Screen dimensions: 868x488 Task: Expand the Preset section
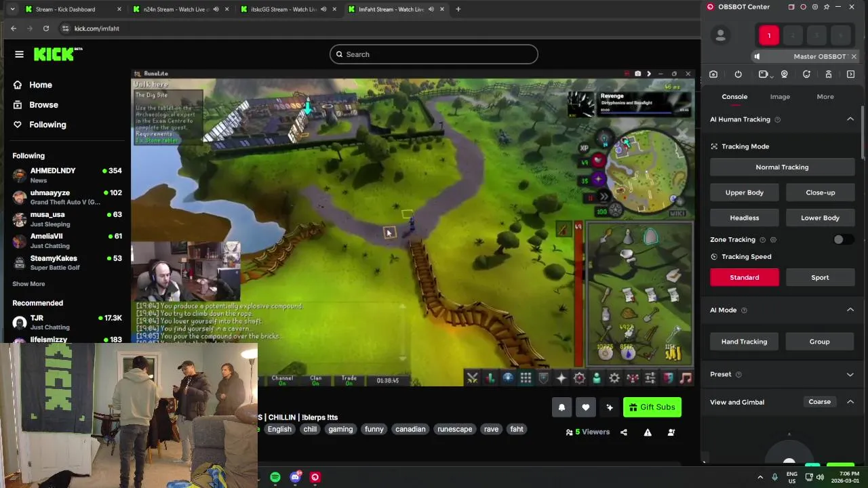tap(850, 374)
